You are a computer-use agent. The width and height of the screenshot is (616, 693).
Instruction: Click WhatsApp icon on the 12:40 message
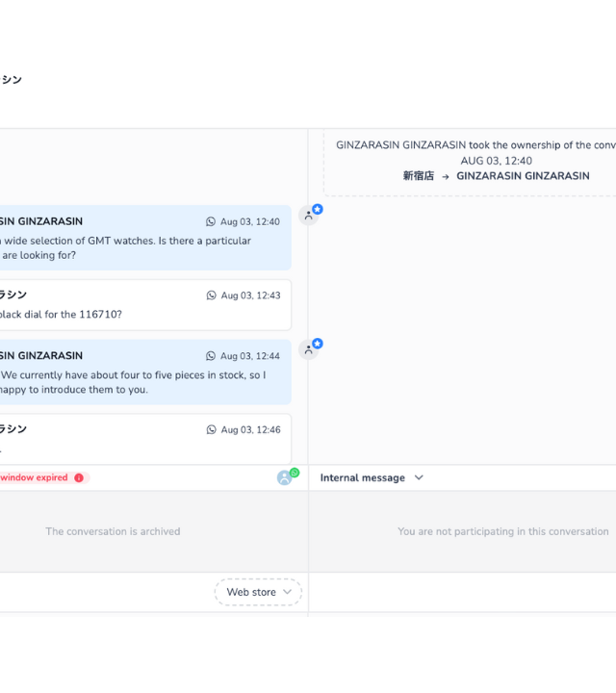click(211, 222)
